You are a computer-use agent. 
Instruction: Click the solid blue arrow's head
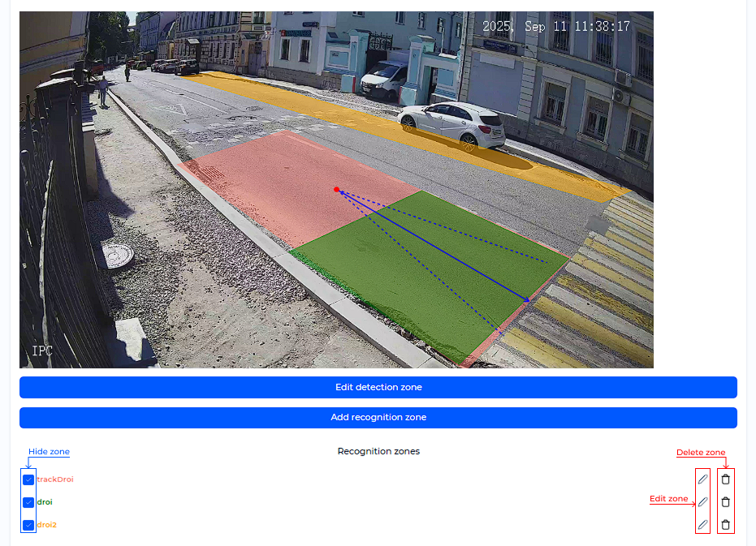[529, 302]
